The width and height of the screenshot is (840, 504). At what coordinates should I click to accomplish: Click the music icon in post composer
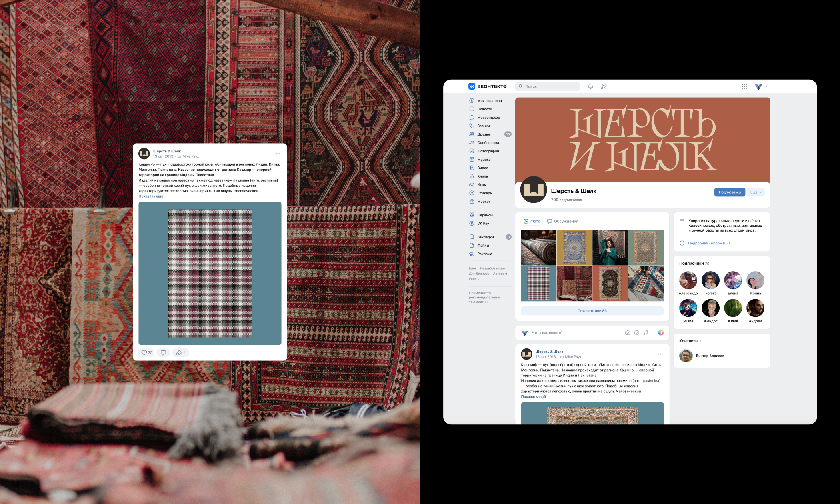645,333
